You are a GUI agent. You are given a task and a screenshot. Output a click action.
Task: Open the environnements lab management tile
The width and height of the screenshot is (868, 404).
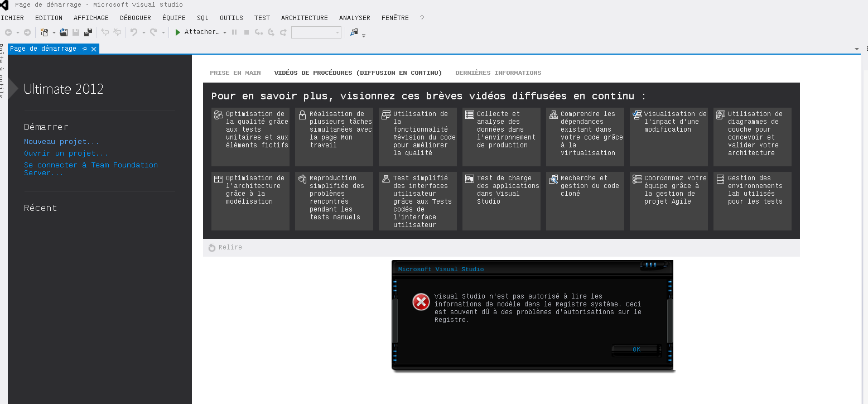point(753,201)
